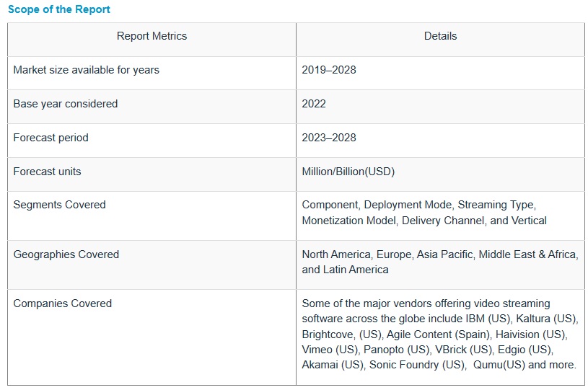588x390 pixels.
Task: Select the 'Report Metrics' column header
Action: tap(152, 36)
